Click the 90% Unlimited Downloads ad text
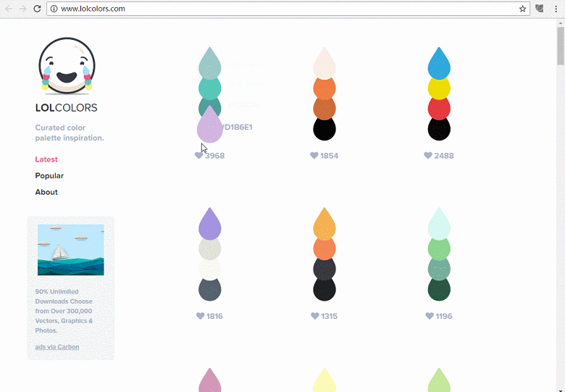The height and width of the screenshot is (392, 565). (64, 311)
